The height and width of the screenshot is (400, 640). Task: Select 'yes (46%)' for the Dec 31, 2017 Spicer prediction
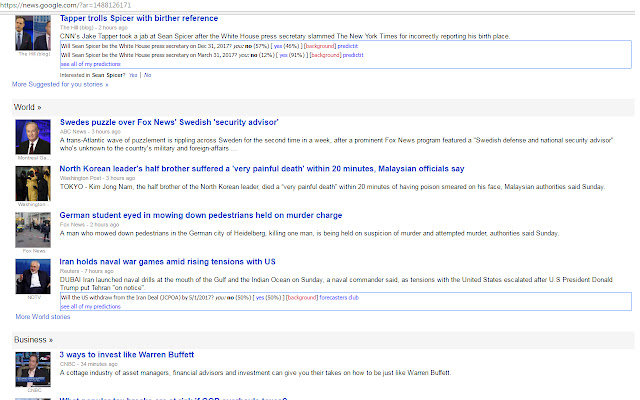pyautogui.click(x=286, y=46)
